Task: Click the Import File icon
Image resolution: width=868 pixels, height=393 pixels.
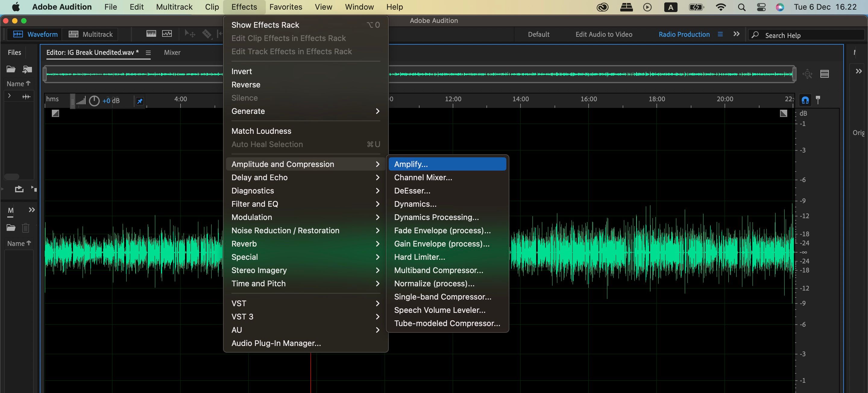Action: pos(27,69)
